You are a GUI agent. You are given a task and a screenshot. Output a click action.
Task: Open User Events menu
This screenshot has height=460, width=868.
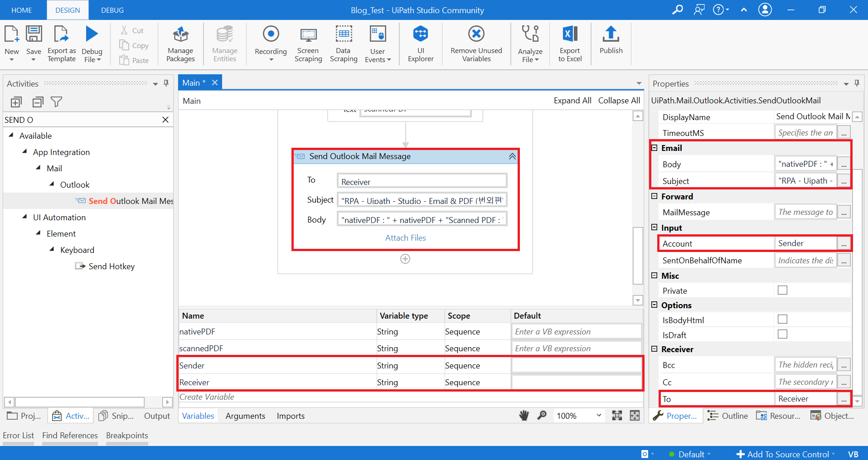pyautogui.click(x=378, y=44)
